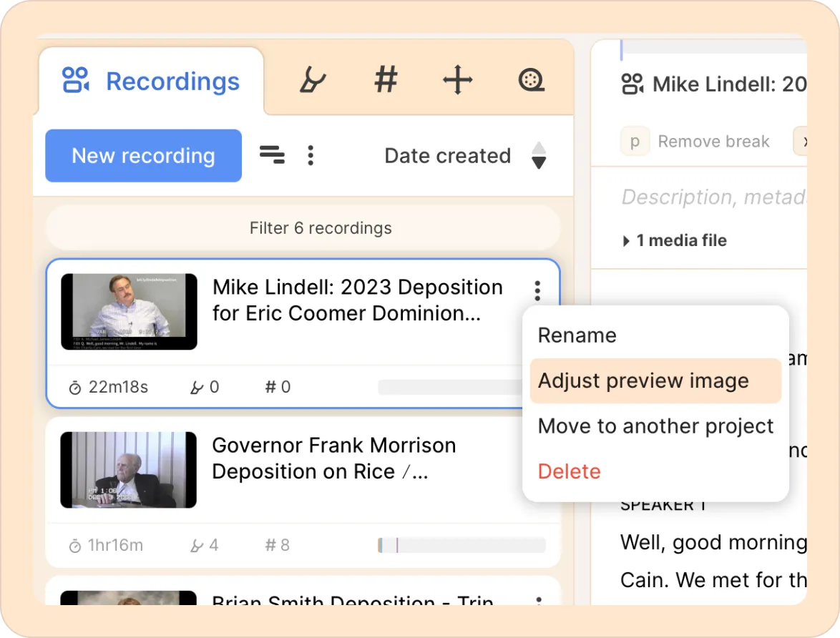Screen dimensions: 840x638
Task: Switch to the highlights marker tab
Action: coord(313,80)
